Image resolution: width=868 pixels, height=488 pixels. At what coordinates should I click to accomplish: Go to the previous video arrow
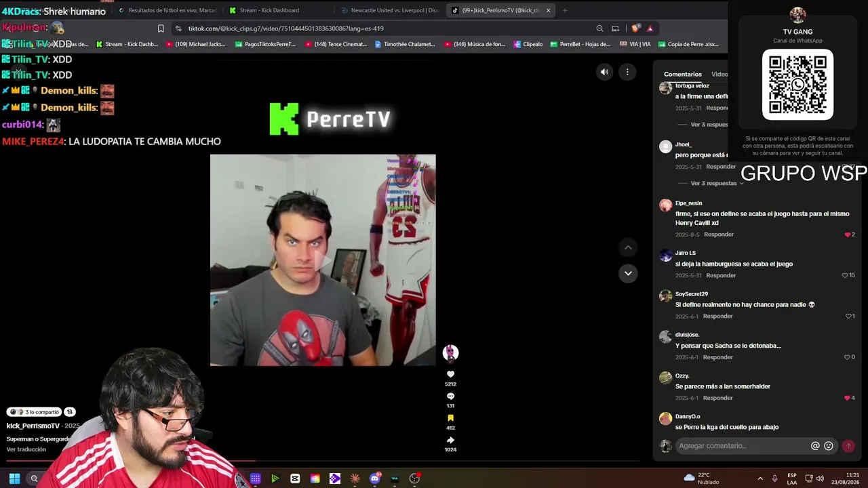coord(628,248)
